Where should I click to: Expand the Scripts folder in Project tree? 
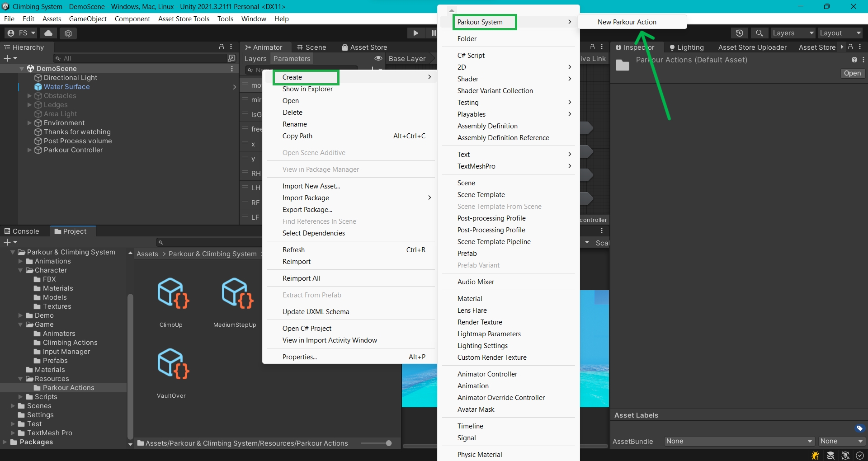pos(20,397)
